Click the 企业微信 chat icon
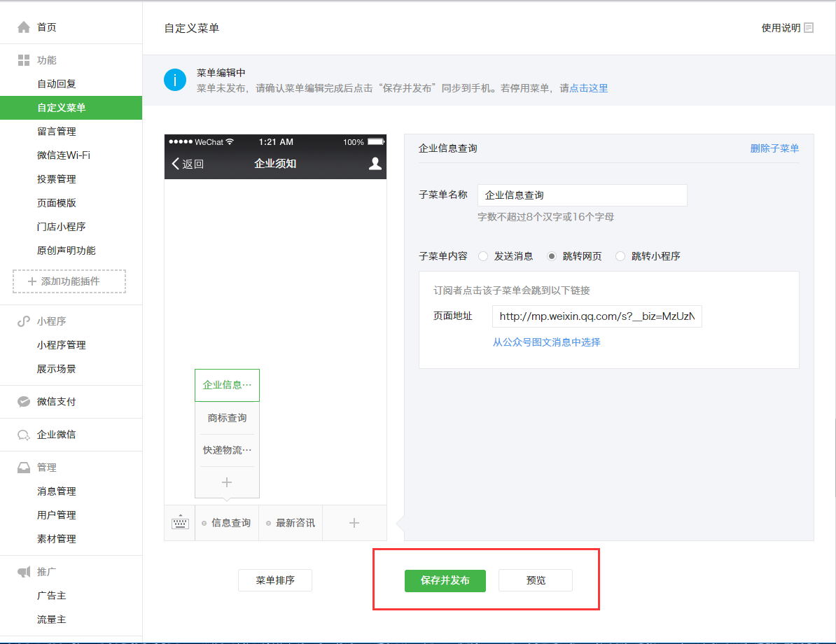This screenshot has width=836, height=644. 24,435
